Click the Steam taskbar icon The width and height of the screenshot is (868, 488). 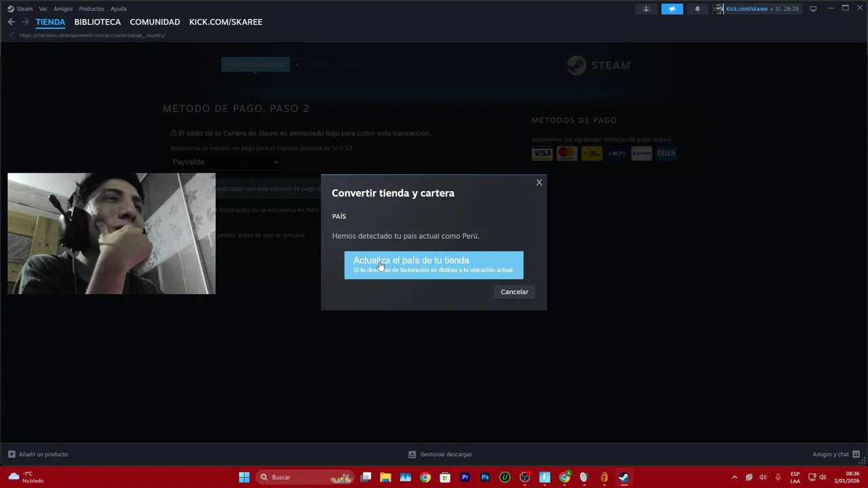coord(624,477)
